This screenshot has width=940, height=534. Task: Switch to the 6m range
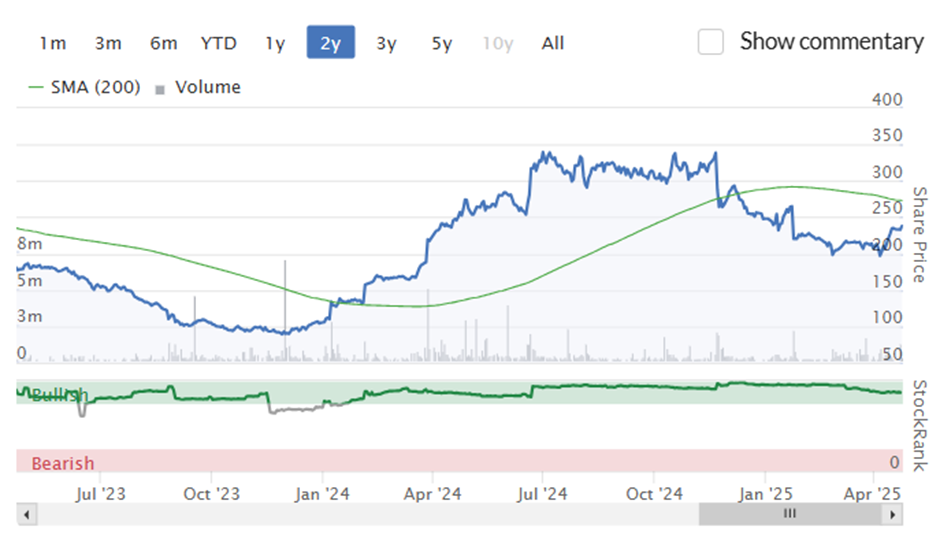(164, 43)
